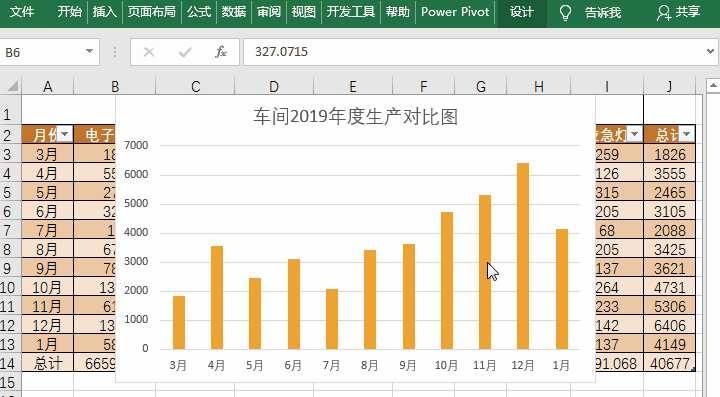720x397 pixels.
Task: Select cell A14 containing 总计
Action: coord(48,363)
